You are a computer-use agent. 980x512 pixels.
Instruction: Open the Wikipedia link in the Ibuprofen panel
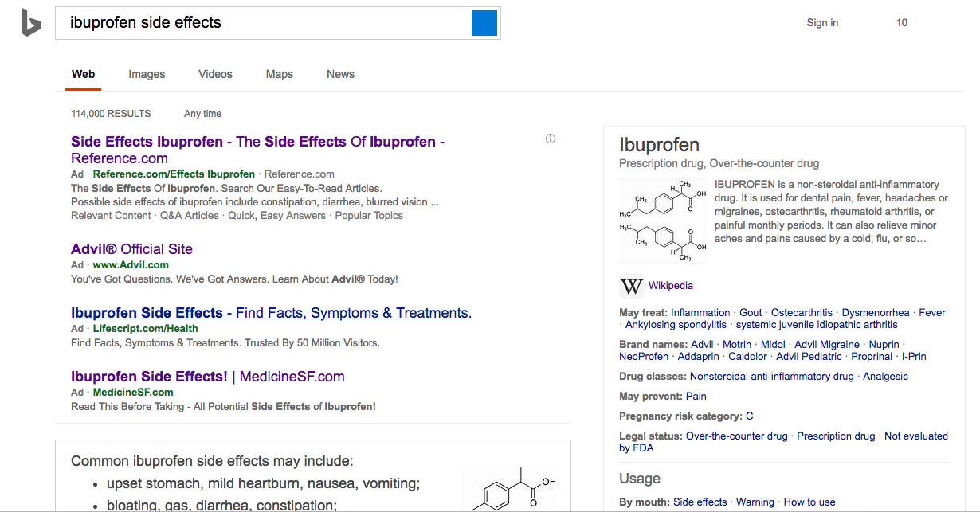point(670,285)
